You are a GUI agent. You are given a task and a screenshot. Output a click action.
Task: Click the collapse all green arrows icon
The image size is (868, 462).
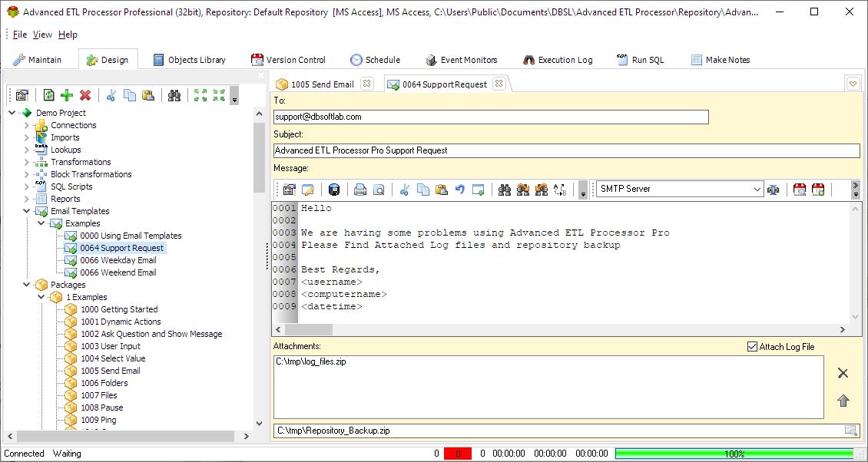coord(219,95)
